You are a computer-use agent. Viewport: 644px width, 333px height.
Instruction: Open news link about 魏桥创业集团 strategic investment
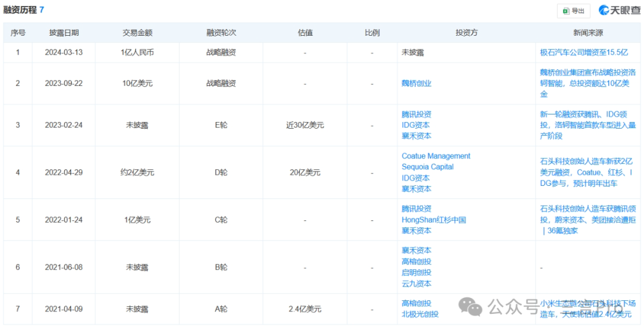coord(588,83)
